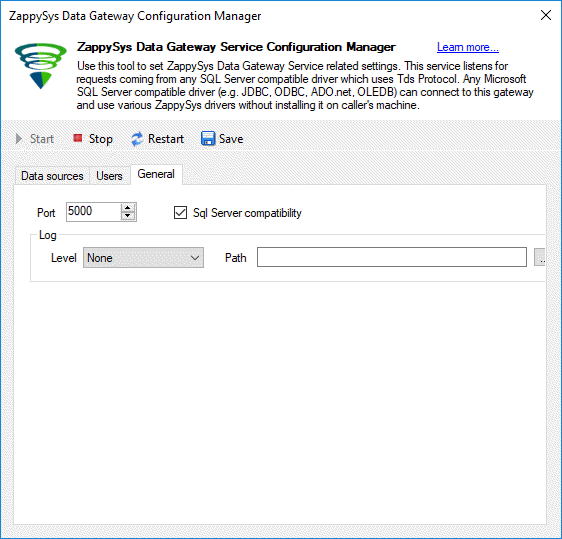Click the Port number field
562x539 pixels.
tap(94, 211)
